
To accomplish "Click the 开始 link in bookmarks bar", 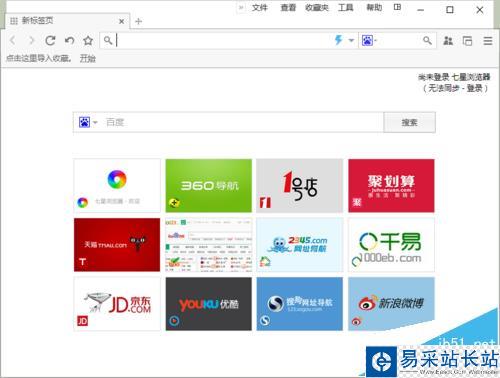I will pyautogui.click(x=88, y=59).
